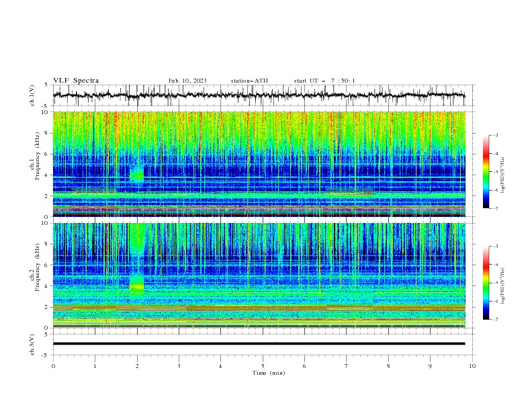Click time axis tick label "1"
The width and height of the screenshot is (532, 411).
(95, 366)
